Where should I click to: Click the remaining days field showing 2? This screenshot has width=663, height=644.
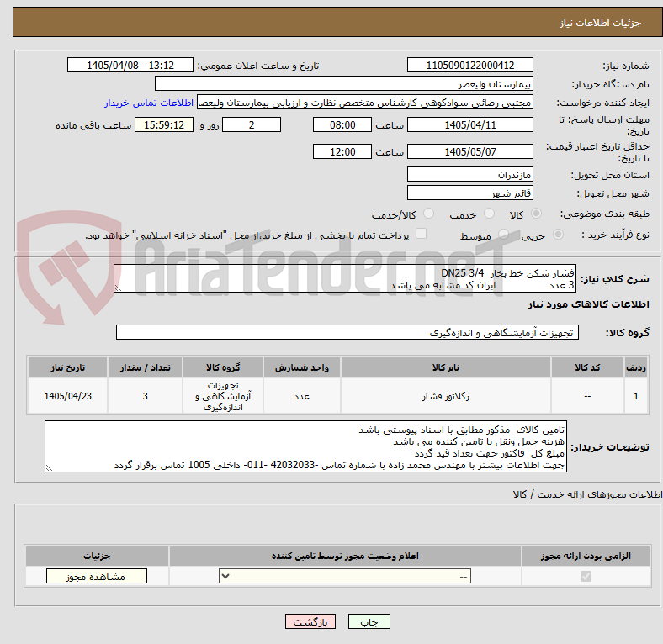click(252, 125)
